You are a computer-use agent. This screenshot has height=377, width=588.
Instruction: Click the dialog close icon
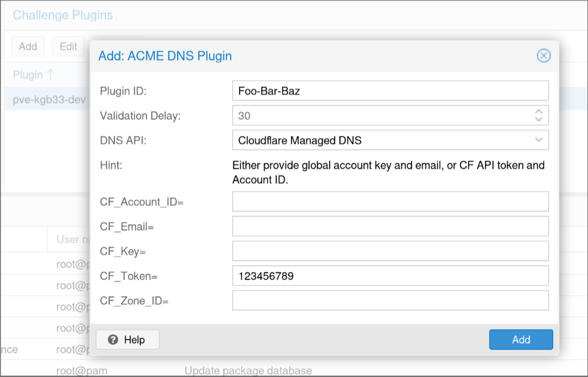pos(544,56)
